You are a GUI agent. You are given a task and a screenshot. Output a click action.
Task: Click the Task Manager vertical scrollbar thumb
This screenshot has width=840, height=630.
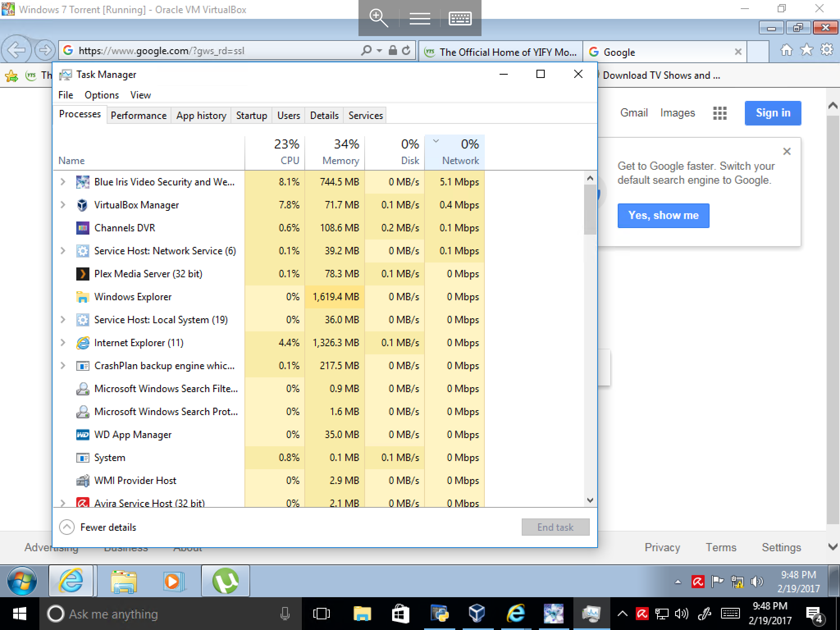590,209
